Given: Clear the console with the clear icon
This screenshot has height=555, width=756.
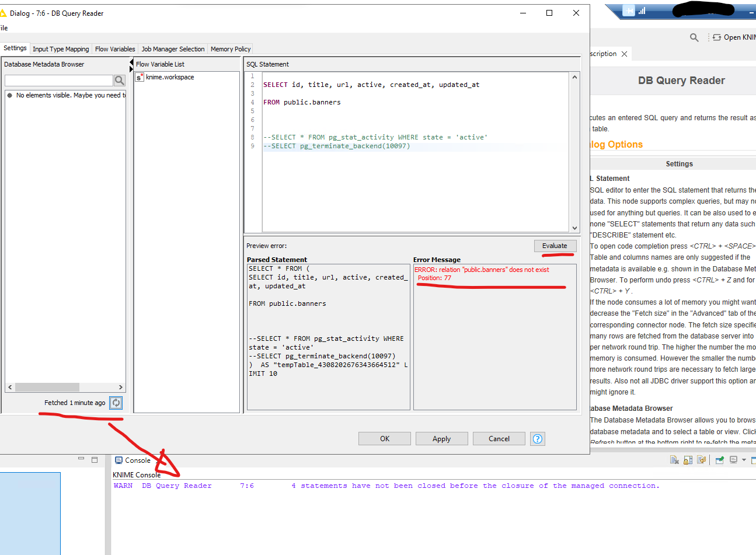Looking at the screenshot, I should pos(674,460).
